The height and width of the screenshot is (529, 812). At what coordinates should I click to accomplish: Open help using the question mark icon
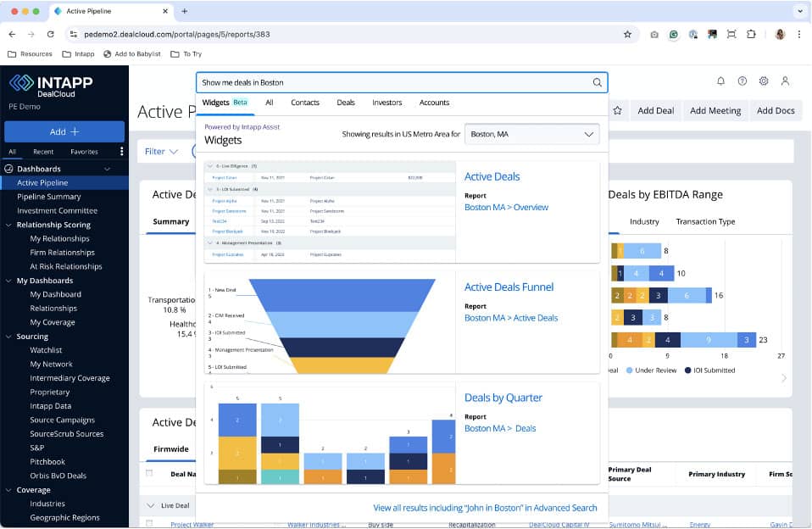[x=742, y=81]
